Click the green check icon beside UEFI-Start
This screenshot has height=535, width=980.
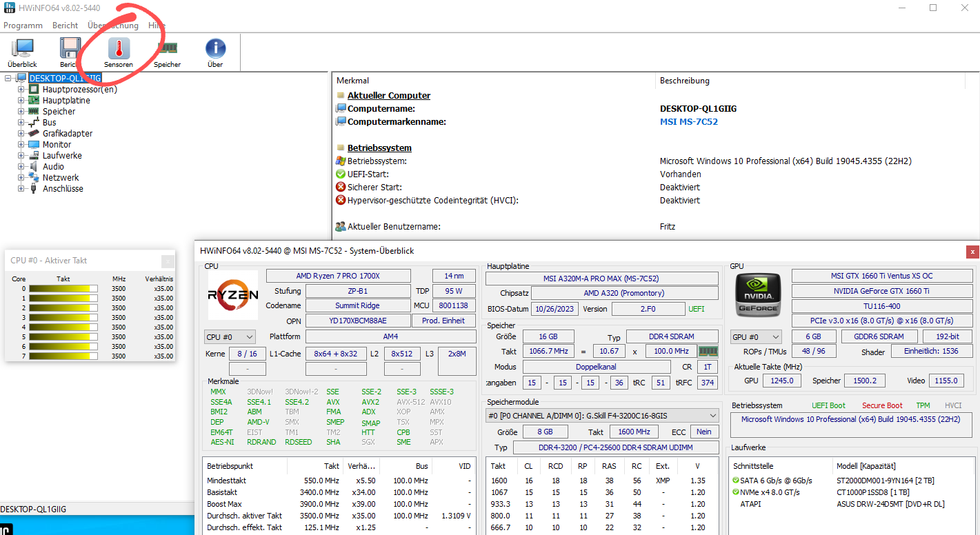pos(341,174)
